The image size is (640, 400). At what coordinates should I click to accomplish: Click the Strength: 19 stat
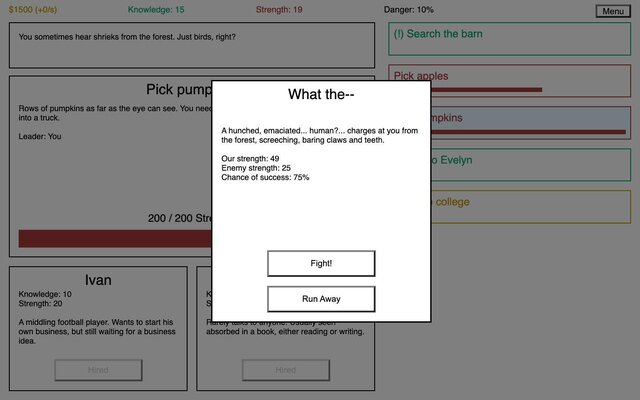coord(279,10)
